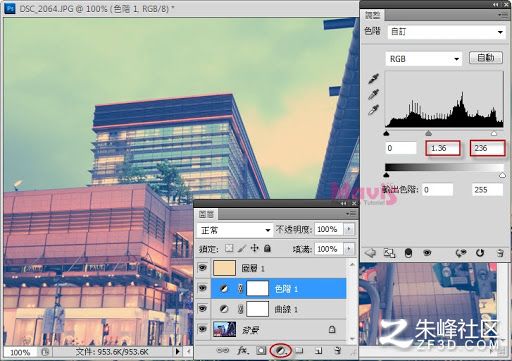Open the blend mode dropdown 正常
The width and height of the screenshot is (512, 361).
(x=234, y=230)
